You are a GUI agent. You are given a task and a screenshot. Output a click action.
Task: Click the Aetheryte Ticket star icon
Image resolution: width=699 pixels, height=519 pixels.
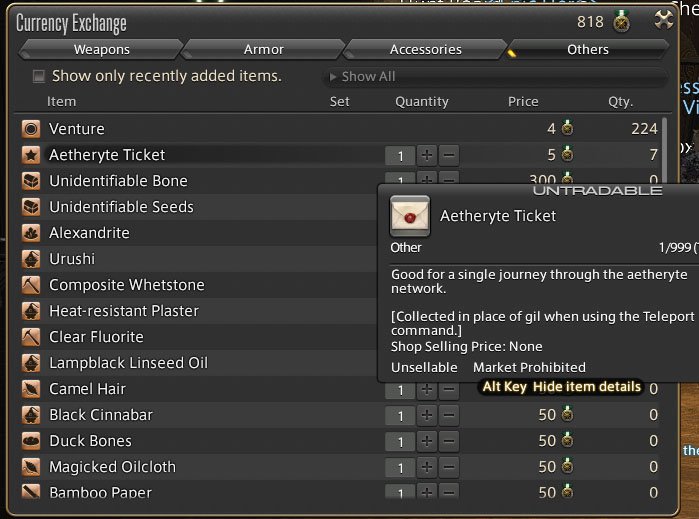[31, 155]
